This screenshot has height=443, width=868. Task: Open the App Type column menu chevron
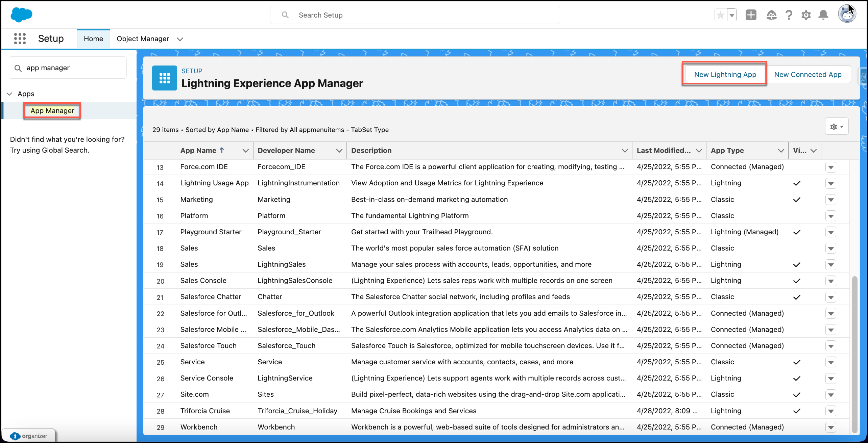tap(781, 151)
